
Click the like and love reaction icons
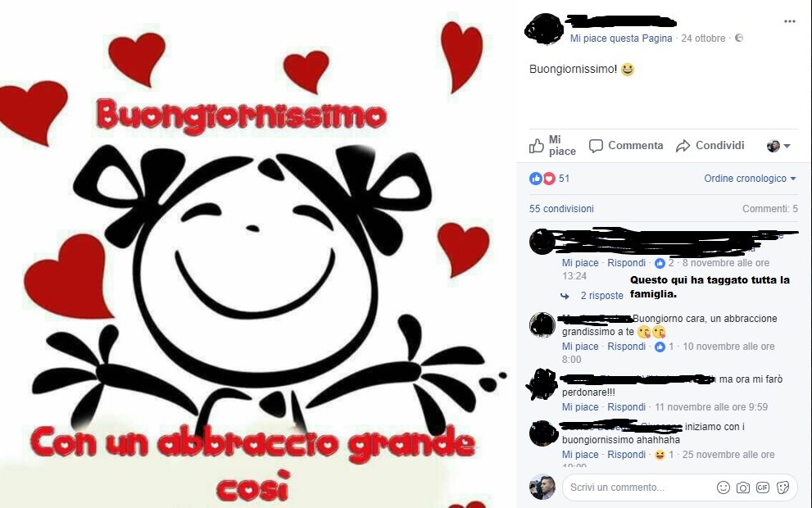[542, 179]
